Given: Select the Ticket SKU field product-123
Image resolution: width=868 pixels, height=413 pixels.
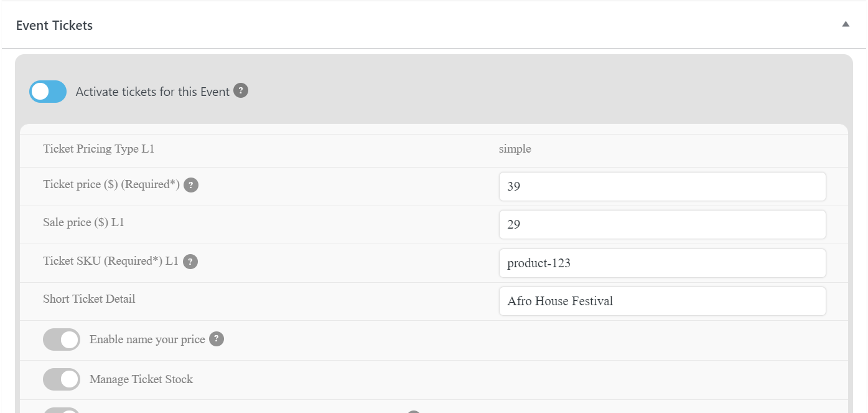Looking at the screenshot, I should (662, 263).
